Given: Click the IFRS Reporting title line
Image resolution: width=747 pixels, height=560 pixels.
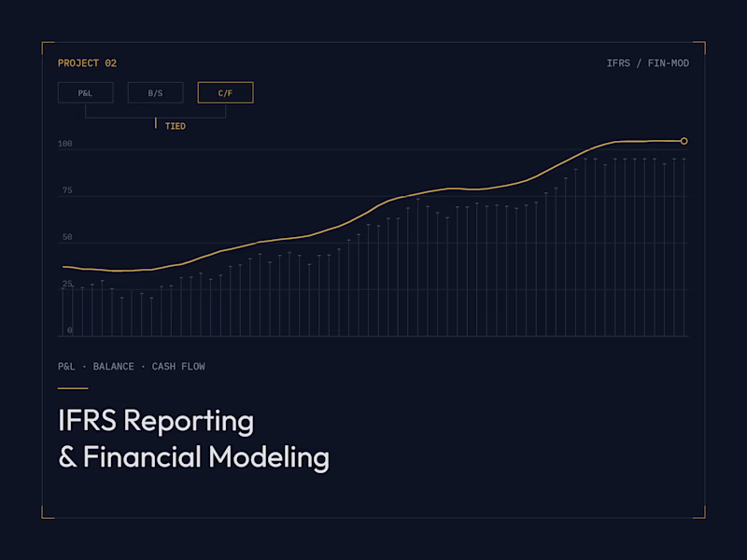Looking at the screenshot, I should click(x=156, y=421).
